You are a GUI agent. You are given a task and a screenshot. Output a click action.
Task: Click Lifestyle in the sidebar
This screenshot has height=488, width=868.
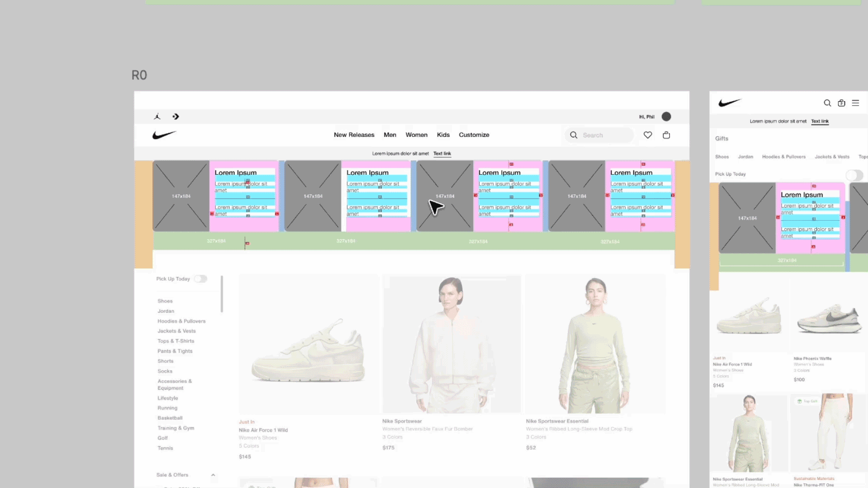pyautogui.click(x=168, y=398)
